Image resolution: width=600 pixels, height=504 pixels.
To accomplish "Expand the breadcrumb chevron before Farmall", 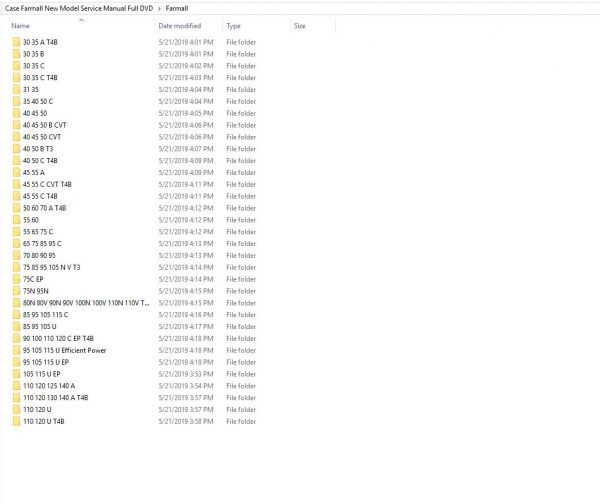I will (x=159, y=8).
